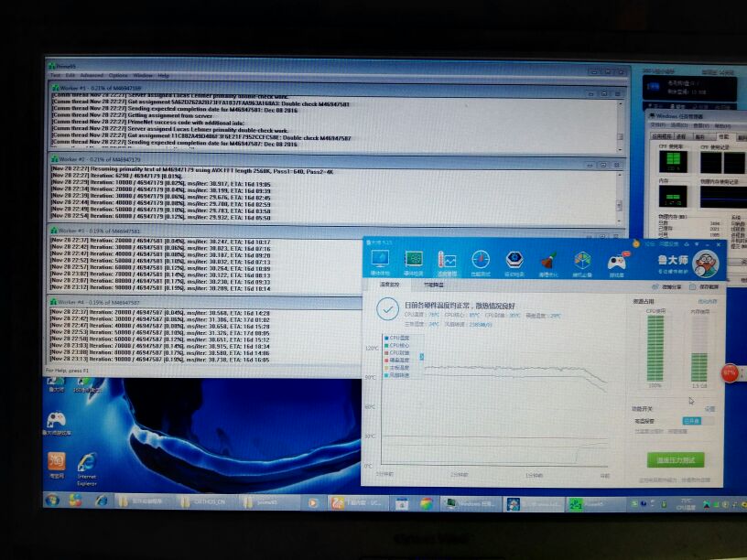The image size is (747, 560).
Task: Click the Prime95 taskbar button
Action: click(x=594, y=504)
